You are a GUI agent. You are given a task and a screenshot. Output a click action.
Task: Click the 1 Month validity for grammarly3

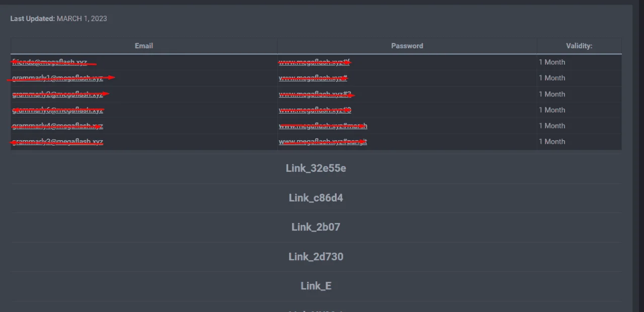552,142
